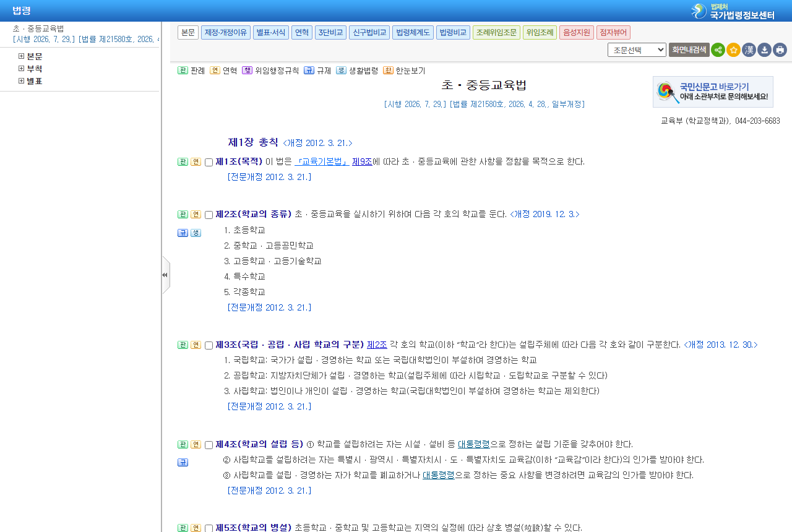The height and width of the screenshot is (532, 792).
Task: Click 화면내검색 button
Action: tap(689, 50)
